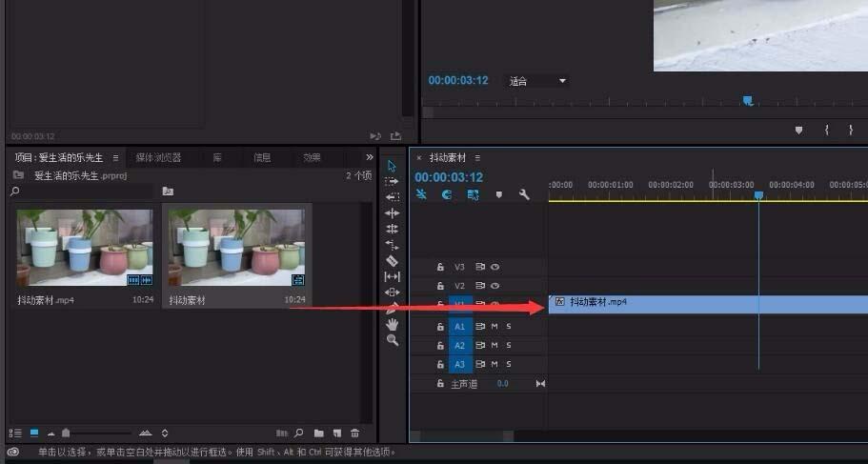This screenshot has width=868, height=464.
Task: Toggle V3 track visibility eye
Action: (495, 267)
